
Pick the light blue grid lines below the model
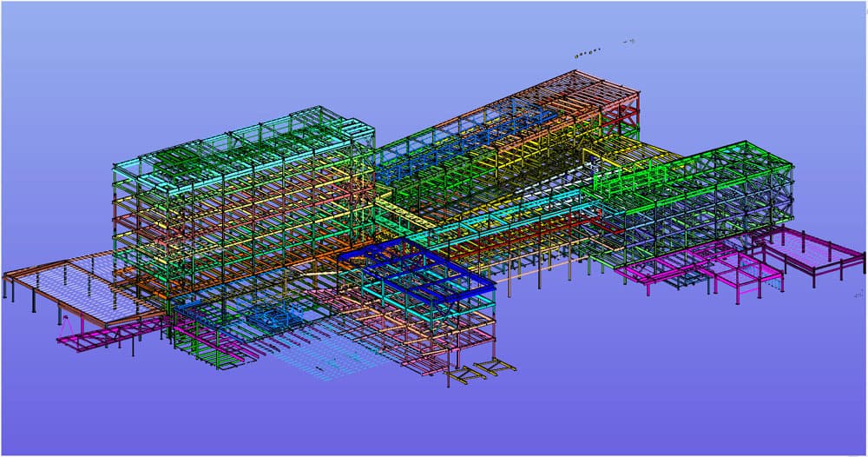pos(332,354)
